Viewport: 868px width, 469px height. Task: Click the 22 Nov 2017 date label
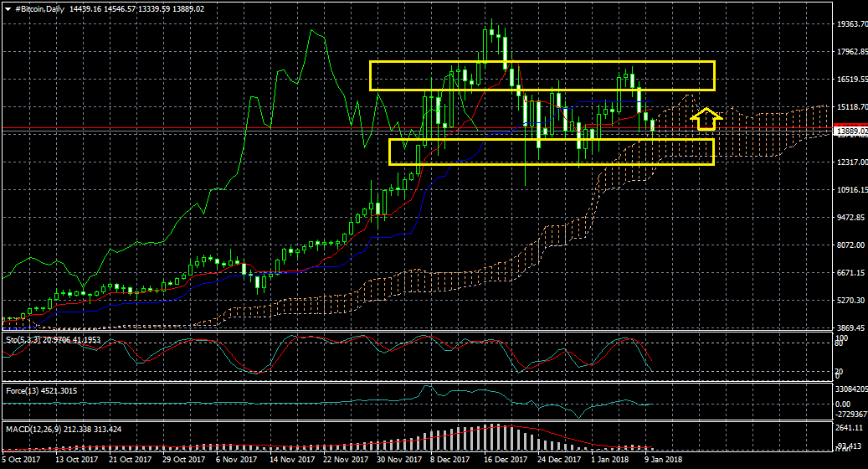[346, 460]
